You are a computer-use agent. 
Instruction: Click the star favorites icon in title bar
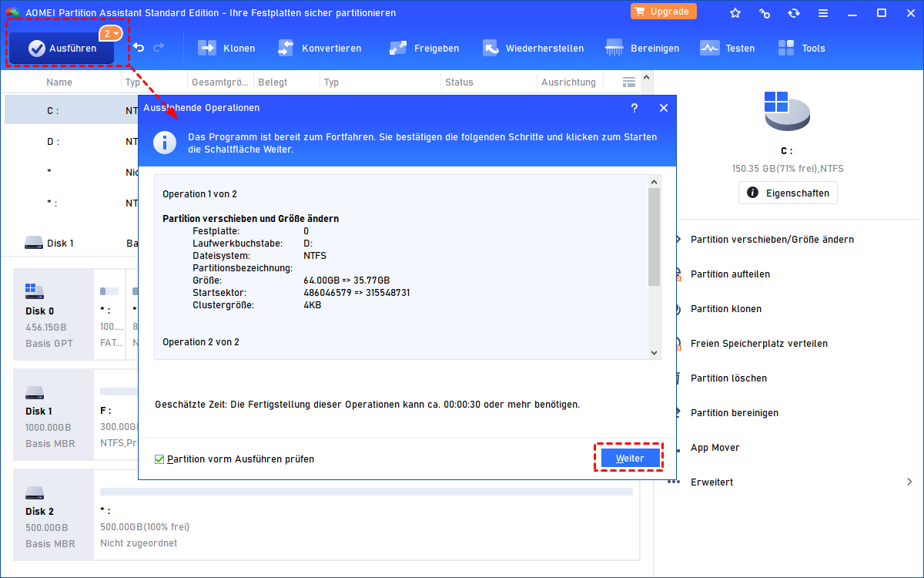[x=735, y=13]
